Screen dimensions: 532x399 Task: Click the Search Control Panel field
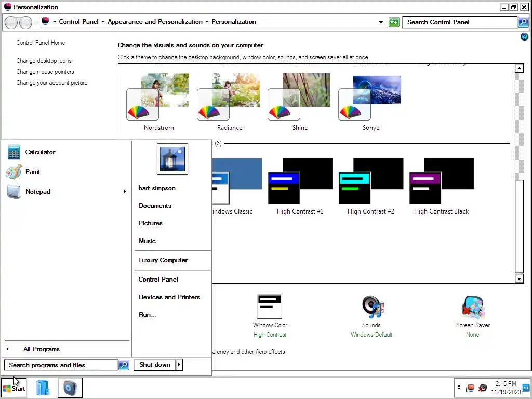(460, 22)
